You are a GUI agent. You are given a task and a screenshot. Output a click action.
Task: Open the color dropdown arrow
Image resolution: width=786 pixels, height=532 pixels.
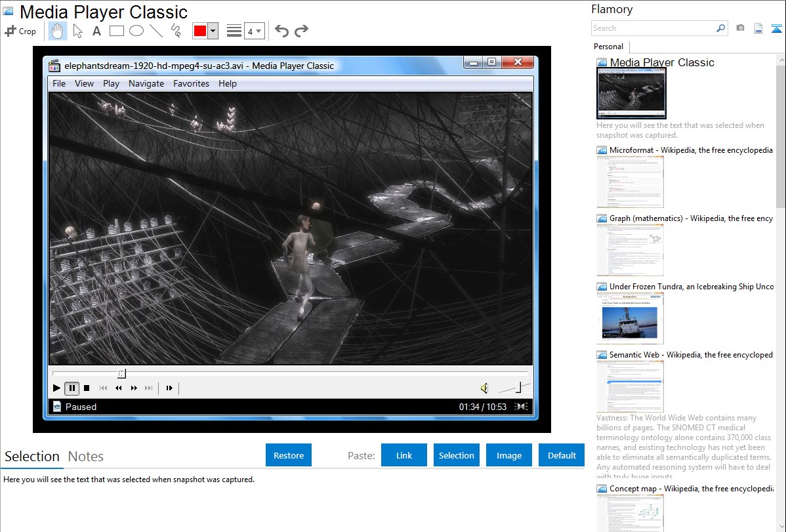(x=213, y=31)
